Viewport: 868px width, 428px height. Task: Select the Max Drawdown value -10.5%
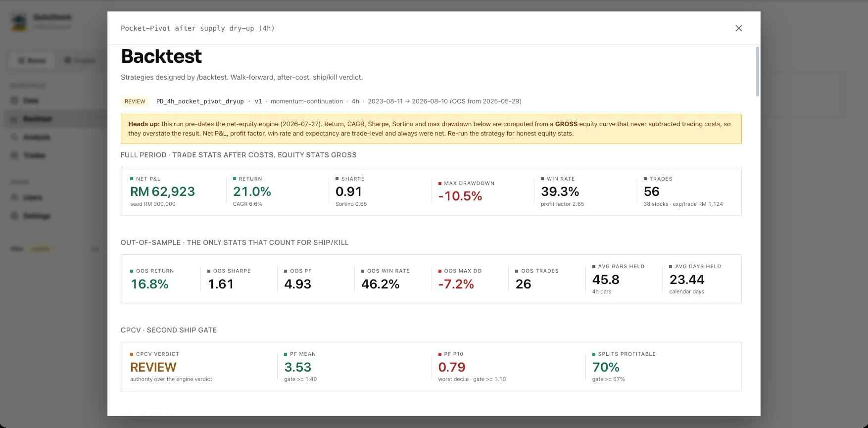click(x=460, y=196)
